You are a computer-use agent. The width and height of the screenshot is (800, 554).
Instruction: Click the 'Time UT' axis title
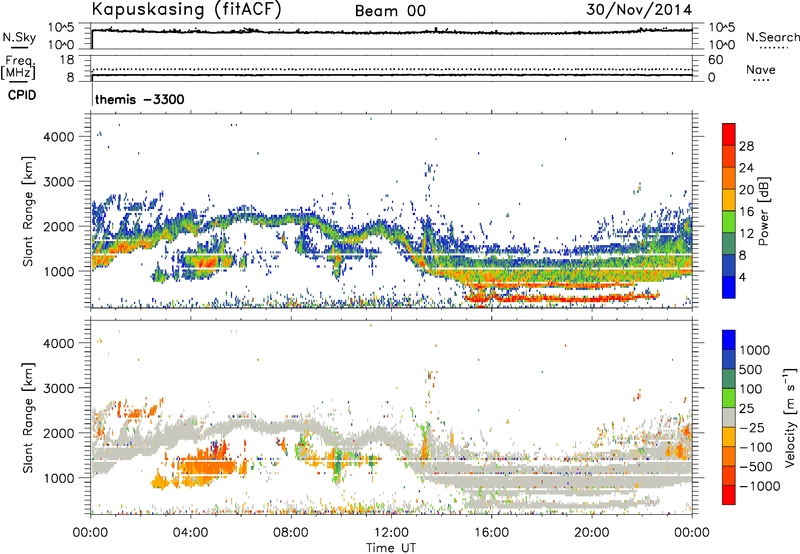click(391, 548)
